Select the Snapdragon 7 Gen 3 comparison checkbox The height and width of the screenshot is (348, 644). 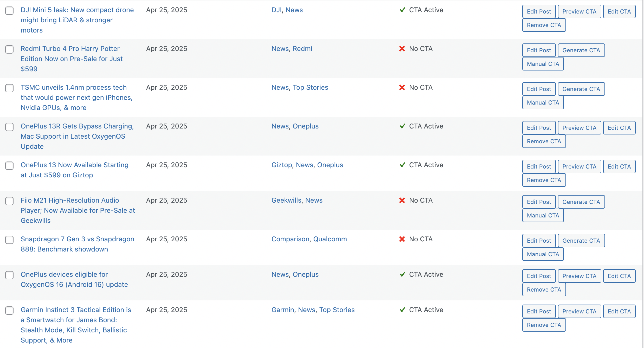pyautogui.click(x=9, y=240)
